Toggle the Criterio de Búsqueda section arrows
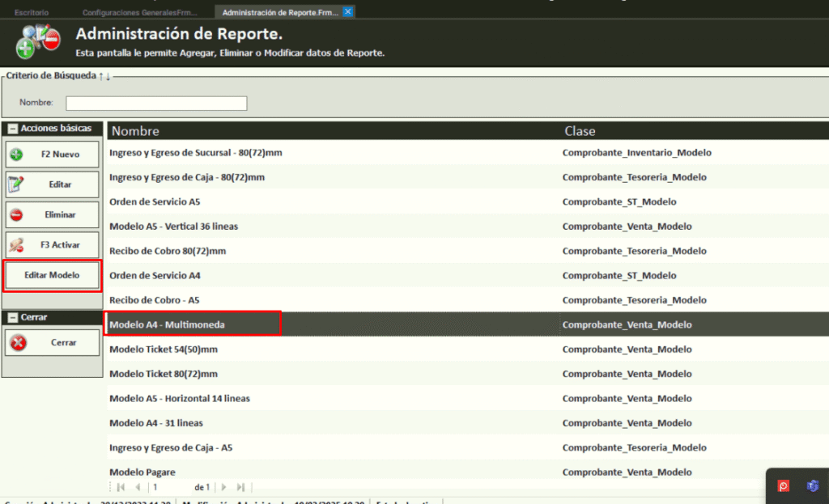 (104, 76)
